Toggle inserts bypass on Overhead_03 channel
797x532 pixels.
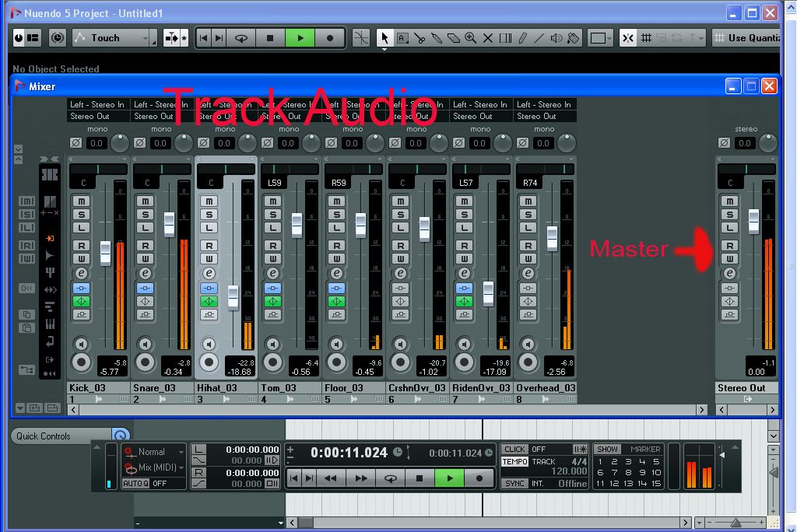pos(528,289)
